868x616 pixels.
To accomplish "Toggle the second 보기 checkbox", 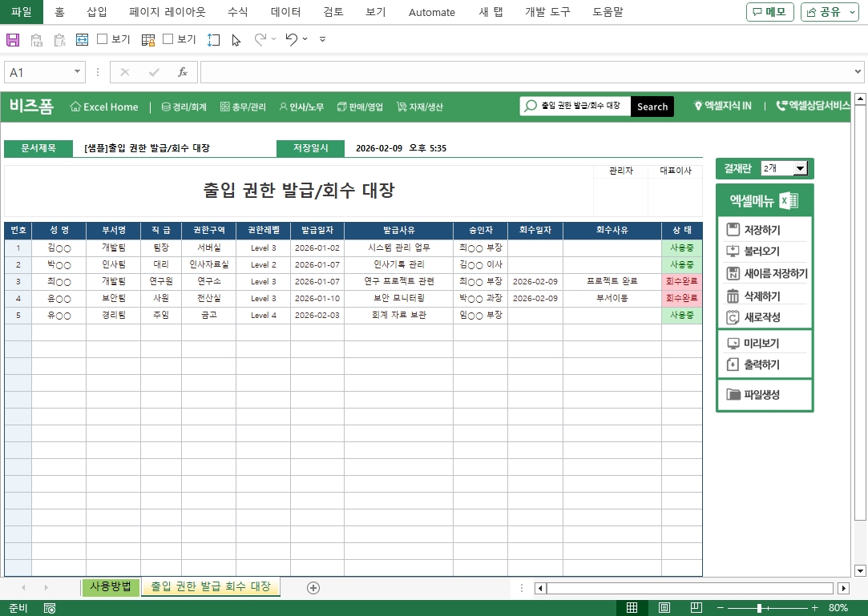I will [168, 38].
